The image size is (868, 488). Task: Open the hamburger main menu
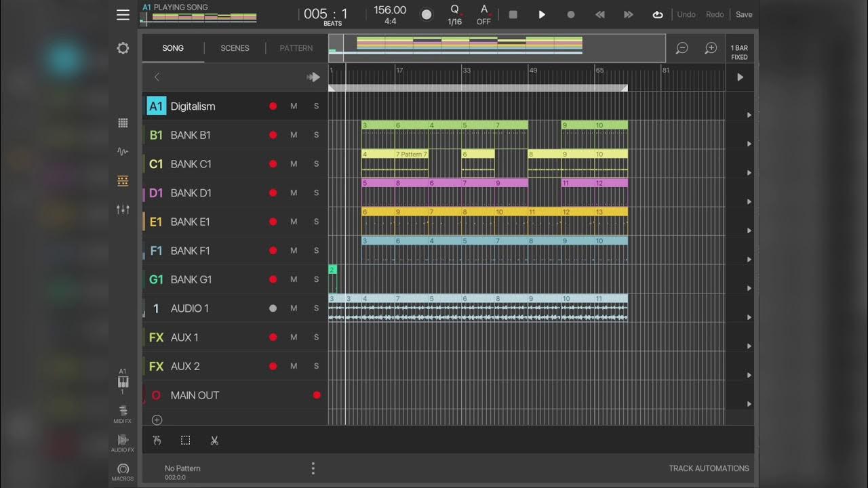tap(123, 14)
